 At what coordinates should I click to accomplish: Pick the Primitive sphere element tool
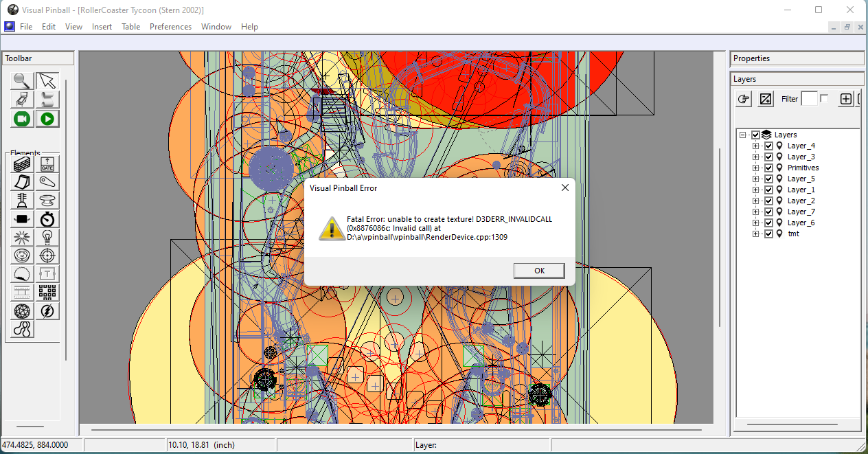coord(22,311)
